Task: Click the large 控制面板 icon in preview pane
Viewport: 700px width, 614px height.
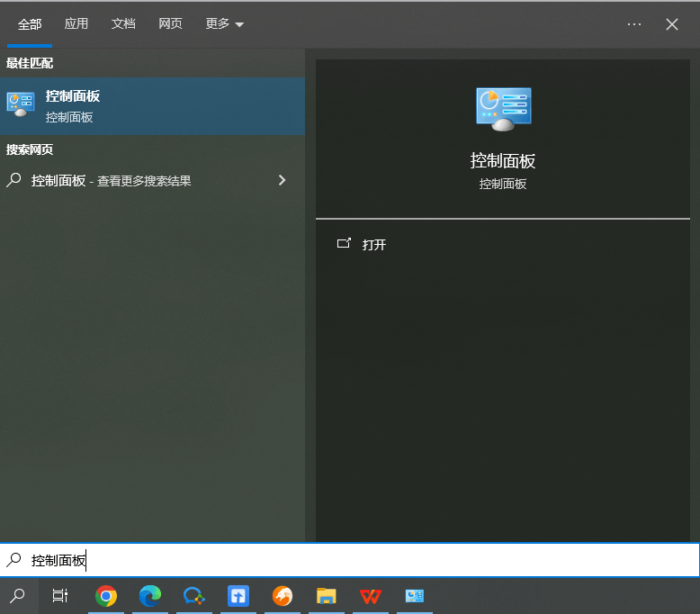Action: 503,110
